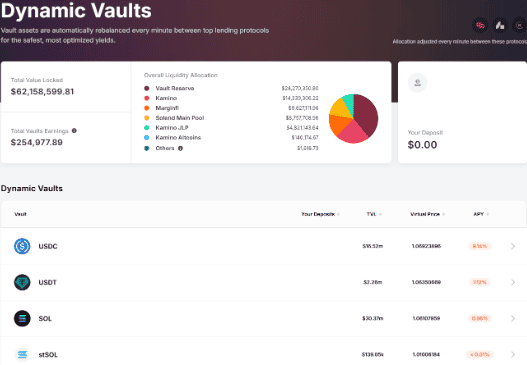This screenshot has height=365, width=527.
Task: Sort by Virtual Price column arrow
Action: pyautogui.click(x=444, y=214)
